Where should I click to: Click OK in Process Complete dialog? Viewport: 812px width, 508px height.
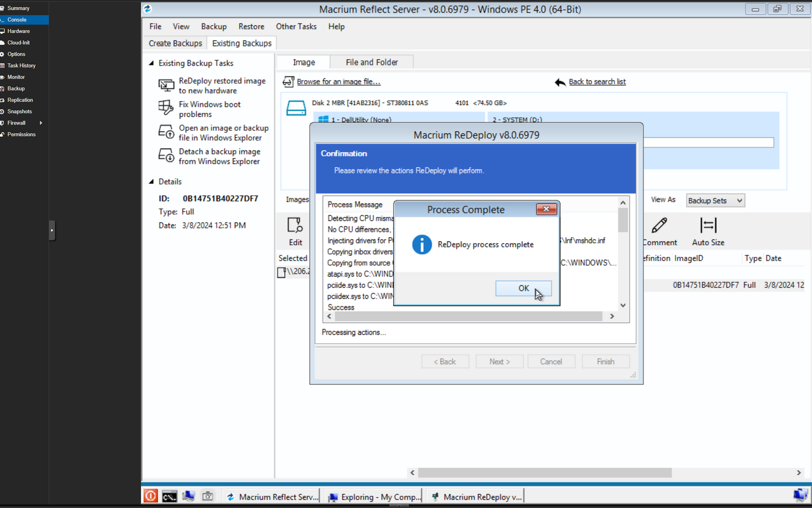click(x=523, y=288)
